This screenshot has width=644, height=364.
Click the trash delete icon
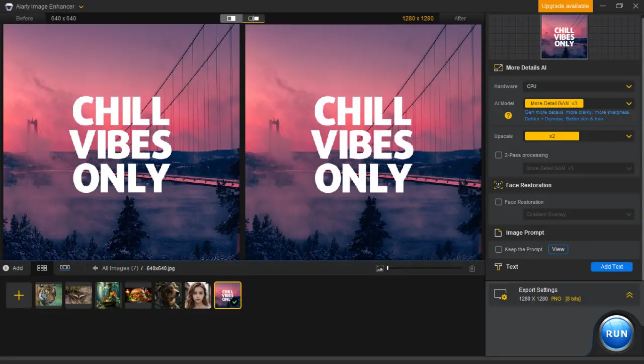tap(472, 268)
